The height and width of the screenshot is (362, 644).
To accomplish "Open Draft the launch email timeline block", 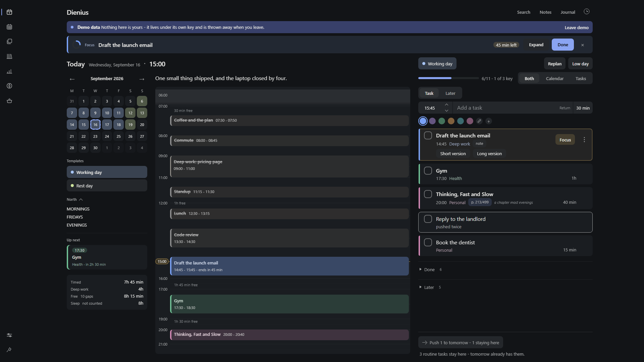I will [x=289, y=266].
